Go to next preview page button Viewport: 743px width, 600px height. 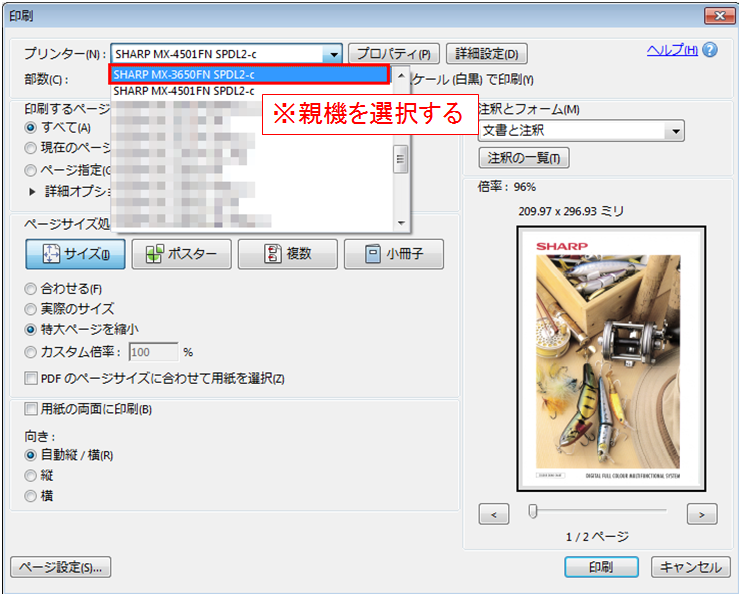click(x=702, y=514)
